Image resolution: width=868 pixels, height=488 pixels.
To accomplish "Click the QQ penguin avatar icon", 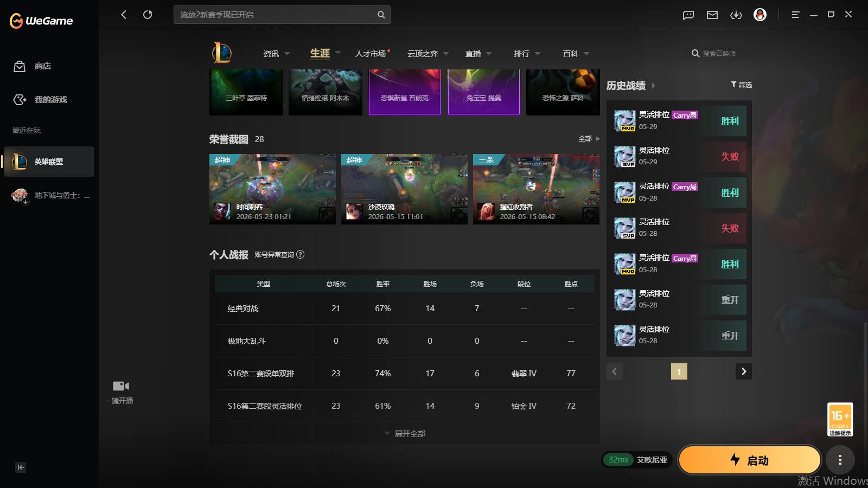I will (x=760, y=15).
